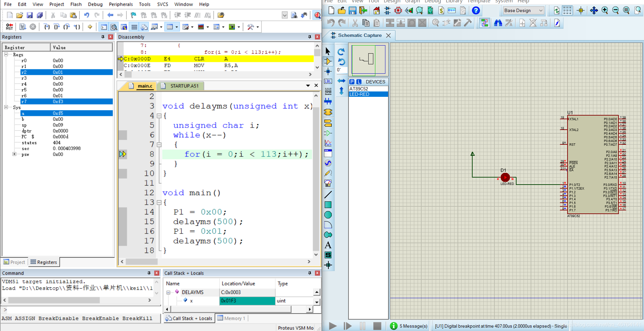The width and height of the screenshot is (644, 331).
Task: Toggle Proteus Component mode tool button
Action: (x=328, y=61)
